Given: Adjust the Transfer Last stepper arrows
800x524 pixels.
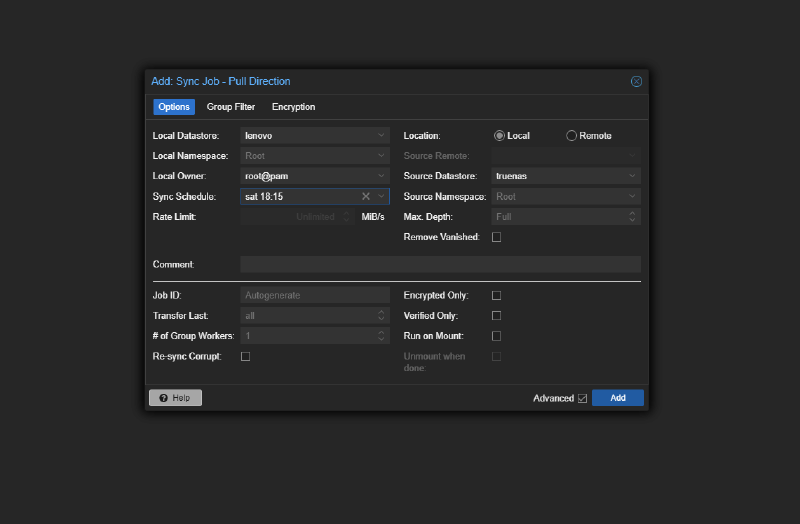Looking at the screenshot, I should [x=381, y=316].
